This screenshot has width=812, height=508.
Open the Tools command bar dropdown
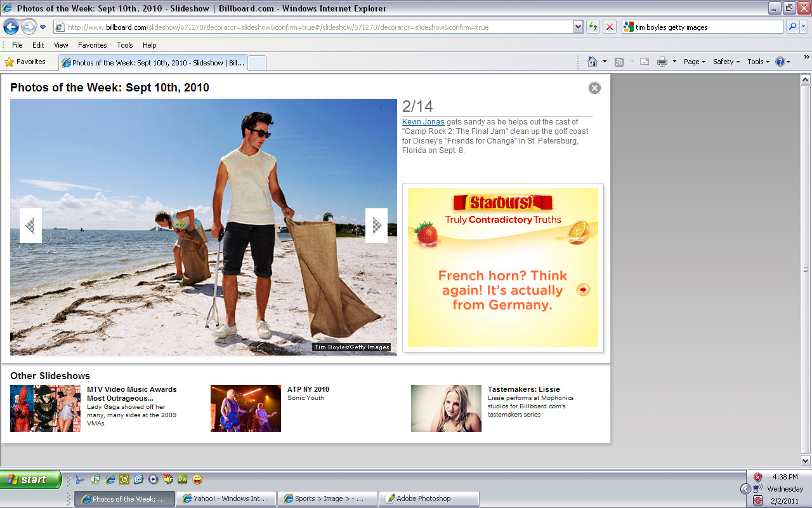click(x=758, y=62)
